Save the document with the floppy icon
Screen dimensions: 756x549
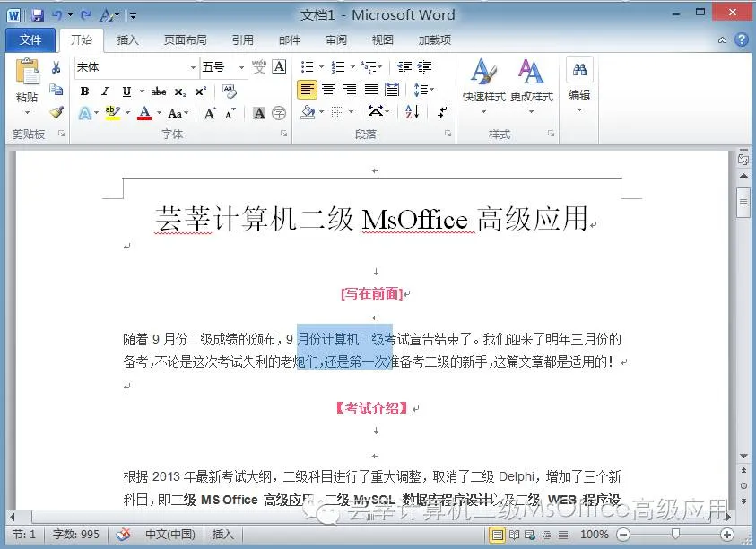(38, 15)
